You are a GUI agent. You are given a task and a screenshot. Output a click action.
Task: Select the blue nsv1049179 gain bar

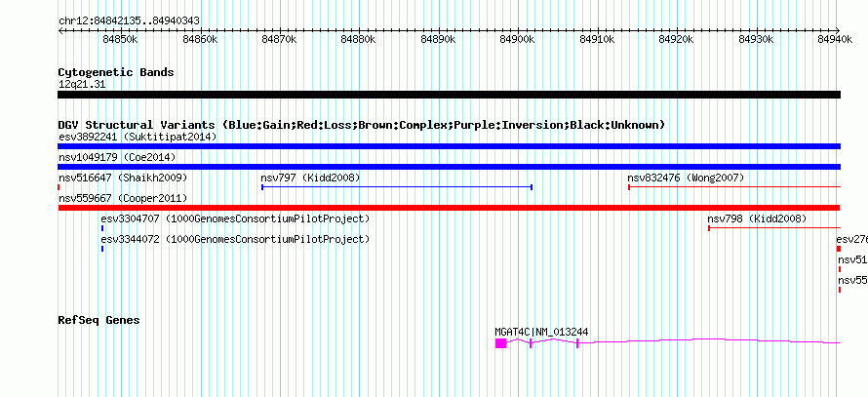449,167
